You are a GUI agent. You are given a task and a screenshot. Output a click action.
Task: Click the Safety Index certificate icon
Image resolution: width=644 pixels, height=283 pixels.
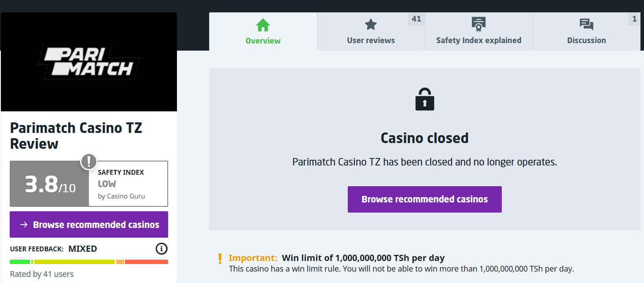click(478, 24)
